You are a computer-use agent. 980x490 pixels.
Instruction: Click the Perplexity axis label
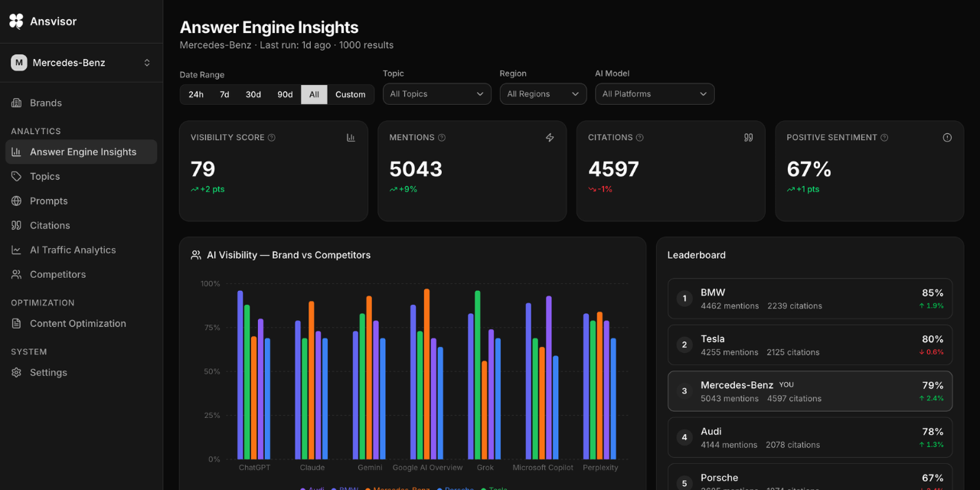pyautogui.click(x=600, y=468)
